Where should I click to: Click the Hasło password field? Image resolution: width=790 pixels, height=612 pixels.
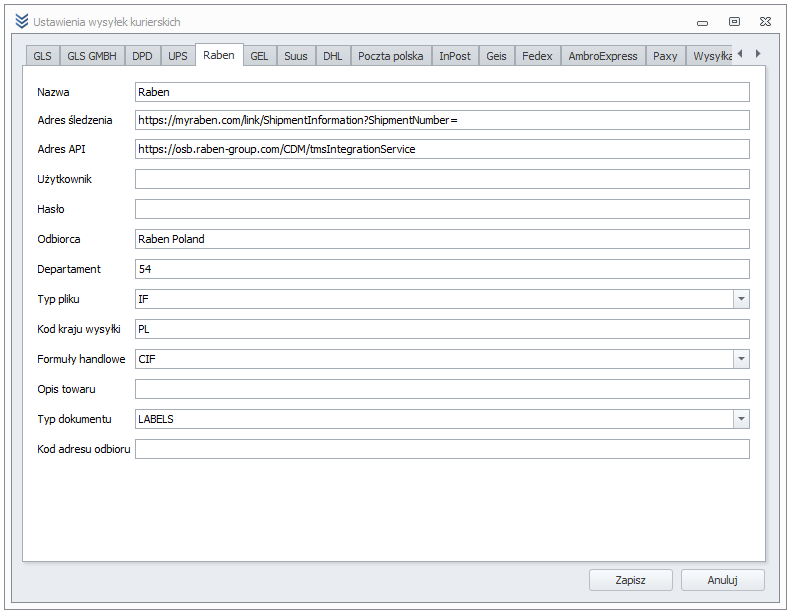442,209
